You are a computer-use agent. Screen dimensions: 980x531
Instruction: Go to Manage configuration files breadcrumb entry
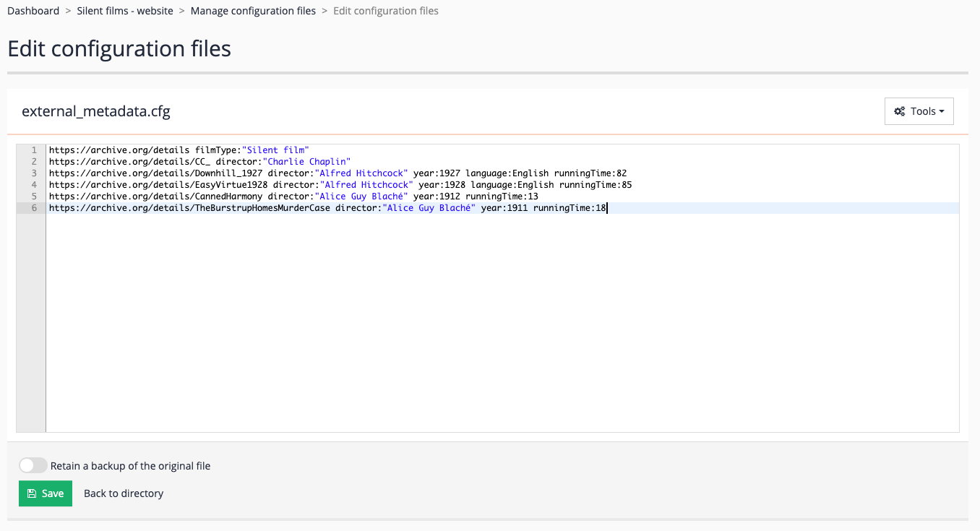253,10
